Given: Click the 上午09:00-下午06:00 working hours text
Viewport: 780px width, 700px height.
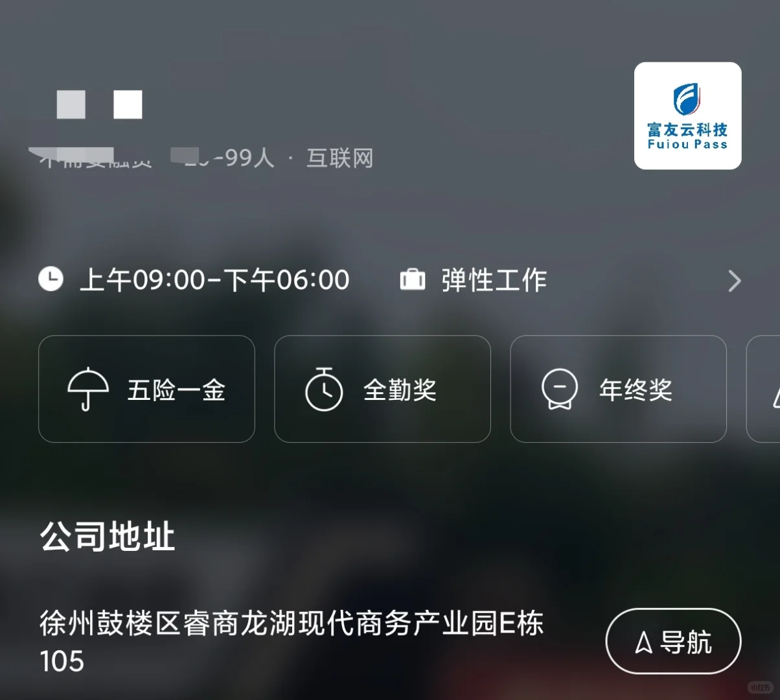Looking at the screenshot, I should [x=214, y=280].
